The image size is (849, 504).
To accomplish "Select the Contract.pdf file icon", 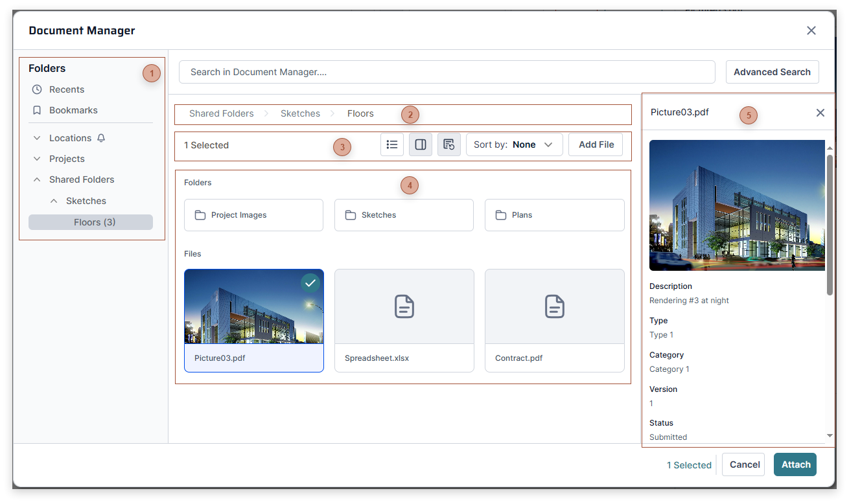I will (554, 306).
